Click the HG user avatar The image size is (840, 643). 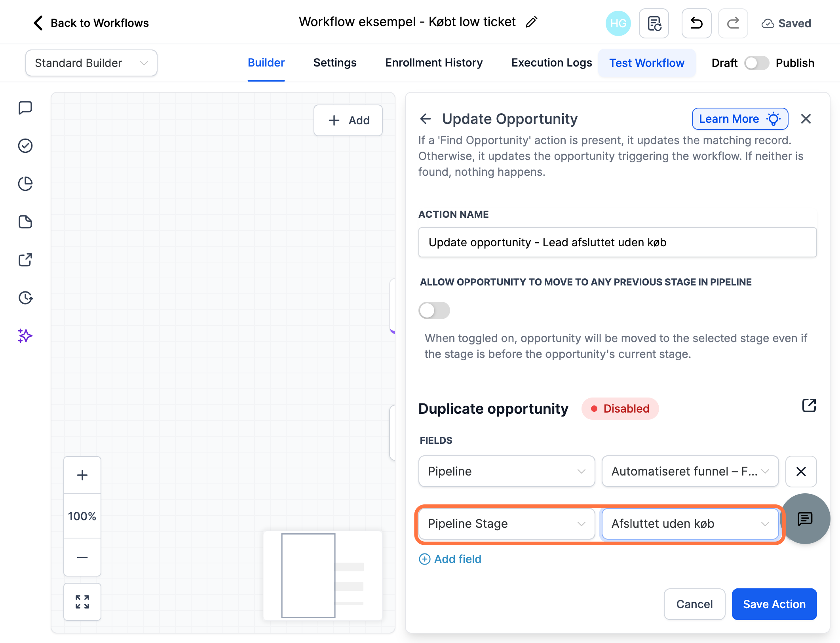[618, 23]
